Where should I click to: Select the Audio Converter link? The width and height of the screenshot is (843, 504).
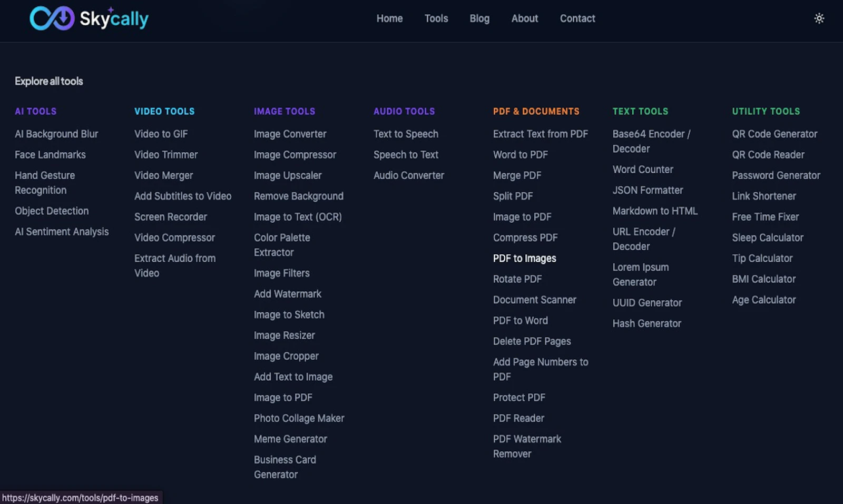click(x=409, y=175)
